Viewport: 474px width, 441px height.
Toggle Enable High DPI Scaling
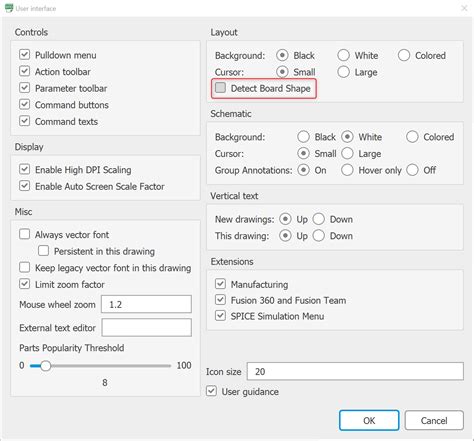pyautogui.click(x=24, y=169)
